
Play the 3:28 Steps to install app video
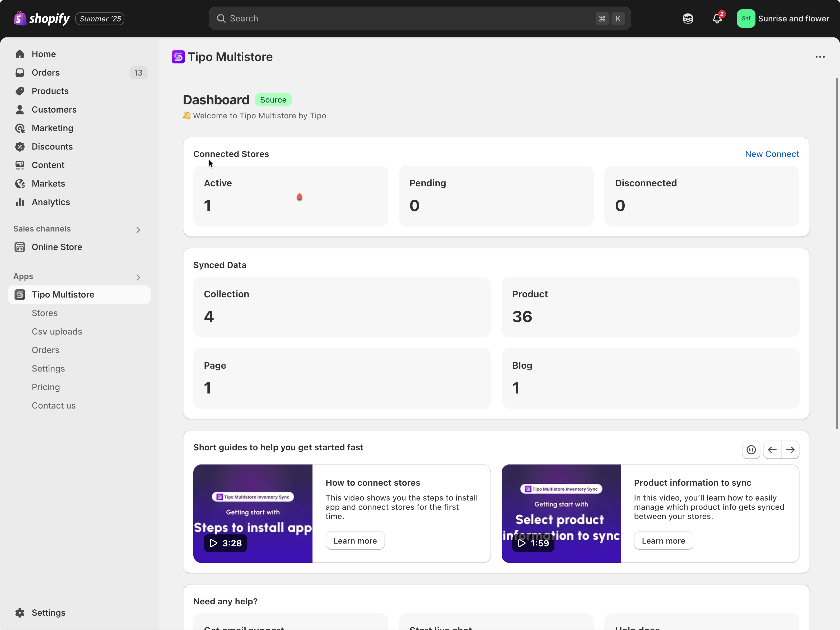click(225, 543)
